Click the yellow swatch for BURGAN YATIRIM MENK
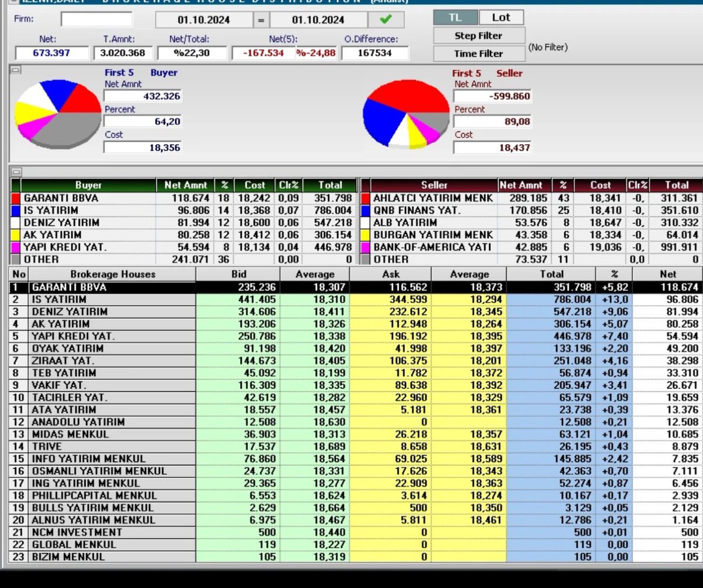The image size is (703, 588). 366,235
